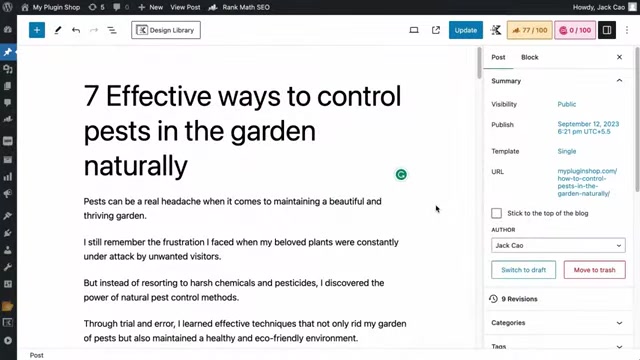Open Rank Math chart icon in sidebar
Screen dimensions: 640x360
tap(8, 119)
